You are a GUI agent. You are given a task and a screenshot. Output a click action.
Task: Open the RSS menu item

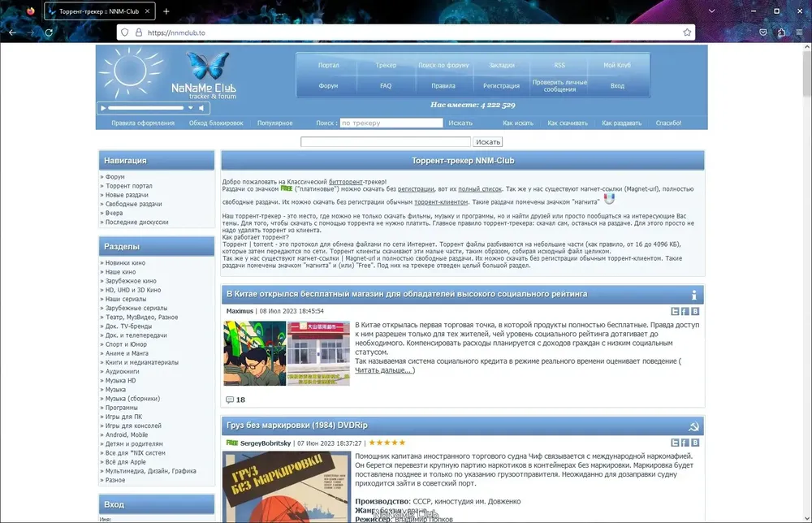[559, 65]
